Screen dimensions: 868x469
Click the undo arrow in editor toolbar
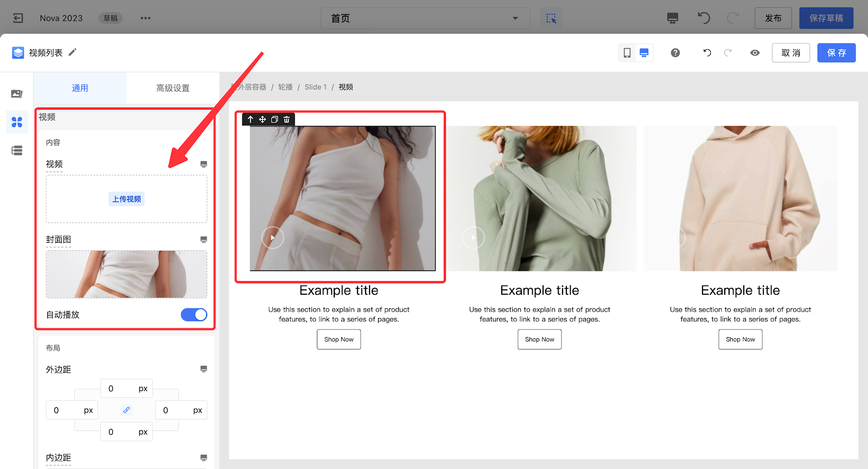pos(707,53)
